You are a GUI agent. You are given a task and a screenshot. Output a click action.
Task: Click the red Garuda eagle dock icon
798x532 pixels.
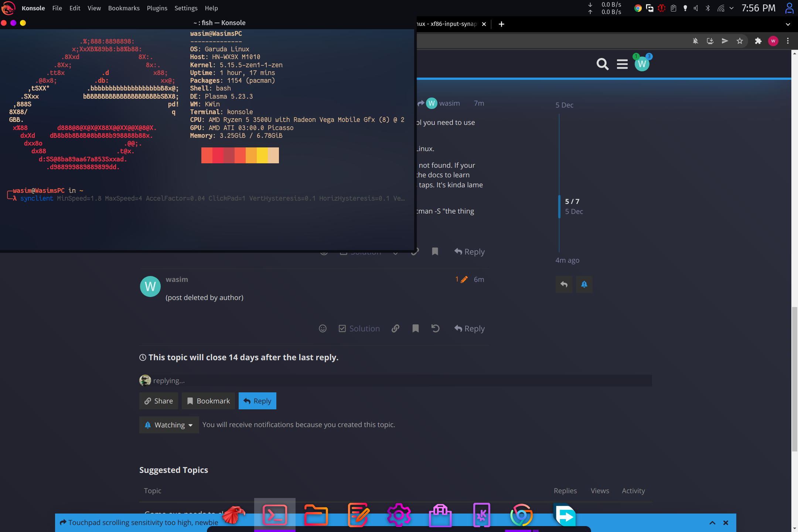click(x=233, y=515)
